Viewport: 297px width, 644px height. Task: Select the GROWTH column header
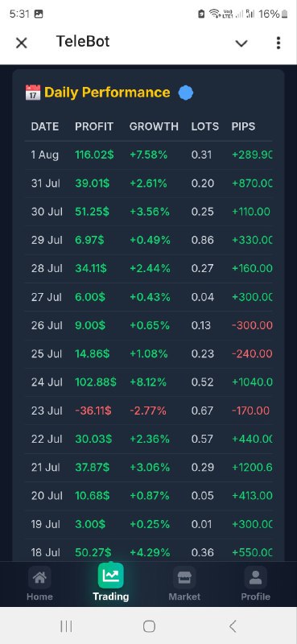(154, 126)
